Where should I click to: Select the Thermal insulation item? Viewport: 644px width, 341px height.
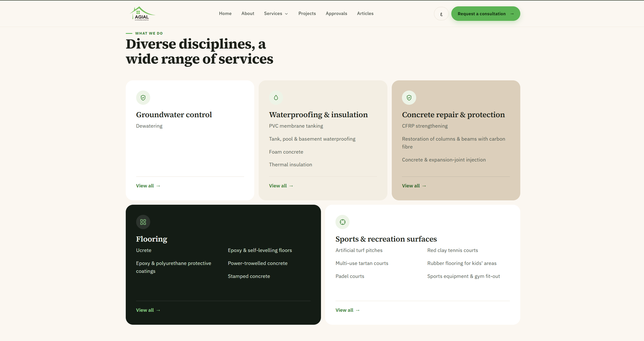click(290, 165)
